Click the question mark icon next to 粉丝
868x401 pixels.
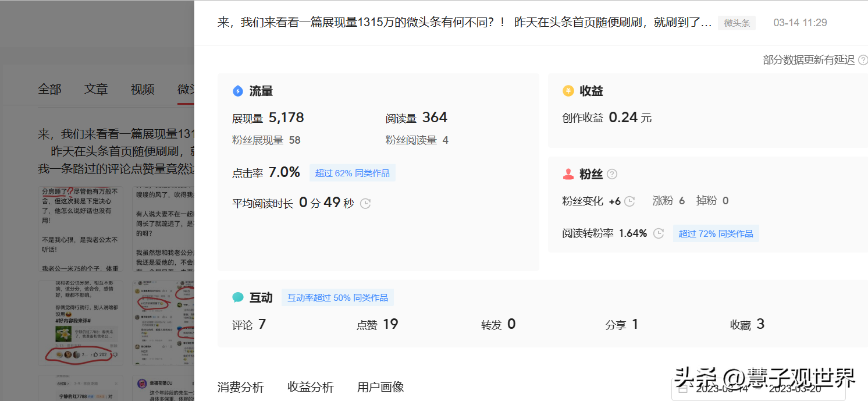(x=612, y=174)
